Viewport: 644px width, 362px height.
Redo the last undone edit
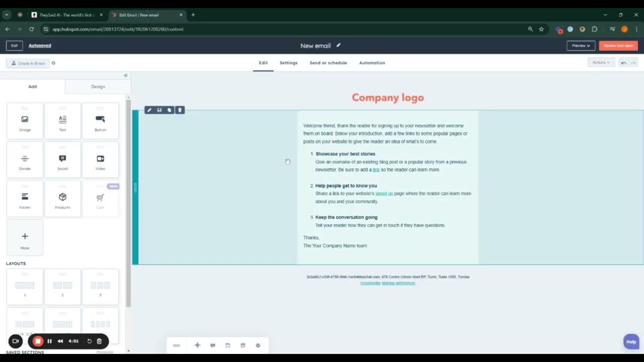(x=633, y=63)
